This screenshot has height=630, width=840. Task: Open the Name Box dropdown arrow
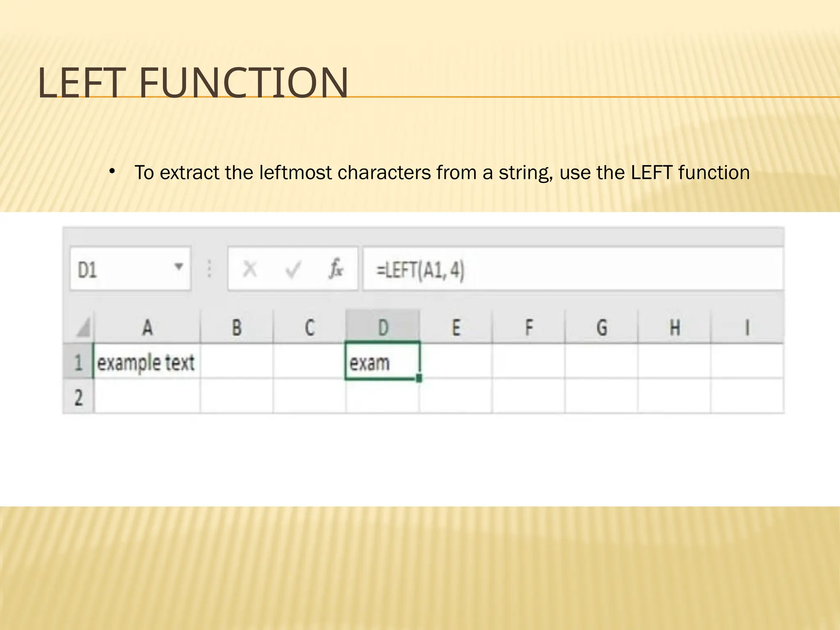coord(178,267)
